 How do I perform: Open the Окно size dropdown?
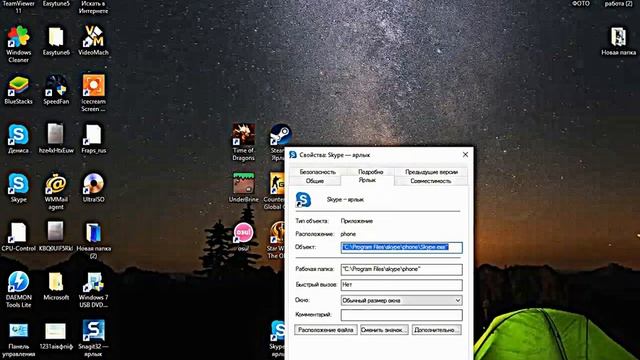[402, 300]
